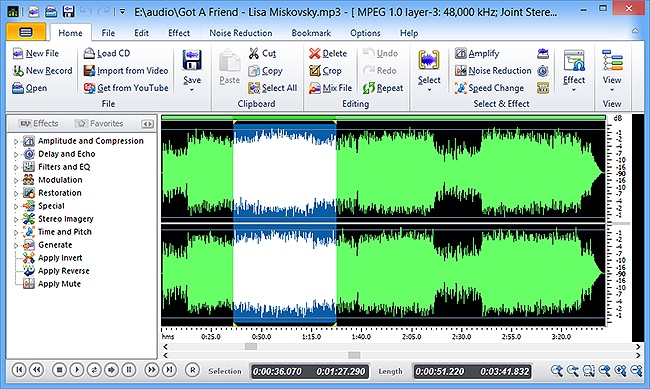Click the Import from Video icon
Image resolution: width=650 pixels, height=389 pixels.
click(x=89, y=71)
